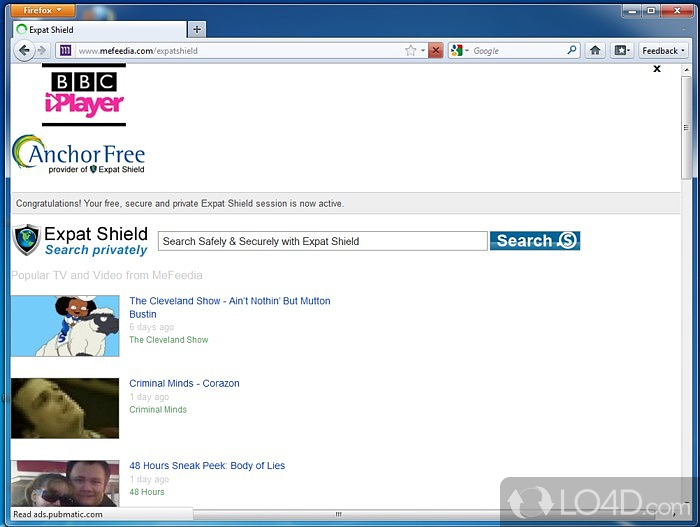Viewport: 700px width, 527px height.
Task: Click the AnchorFree logo
Action: (x=79, y=154)
